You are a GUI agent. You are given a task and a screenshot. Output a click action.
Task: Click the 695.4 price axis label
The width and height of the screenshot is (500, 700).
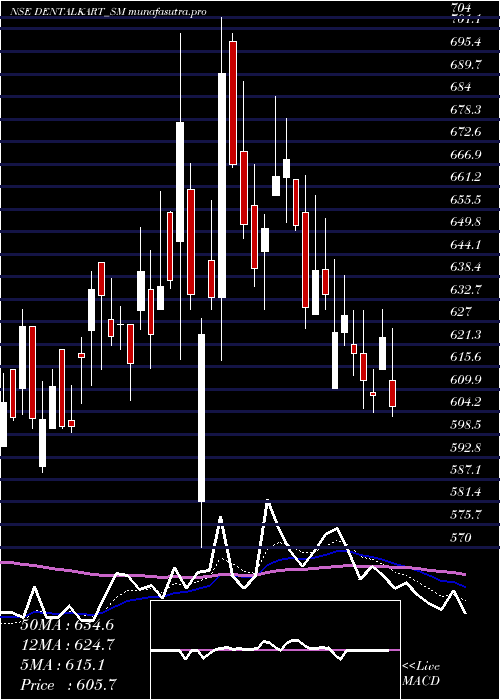(x=466, y=42)
